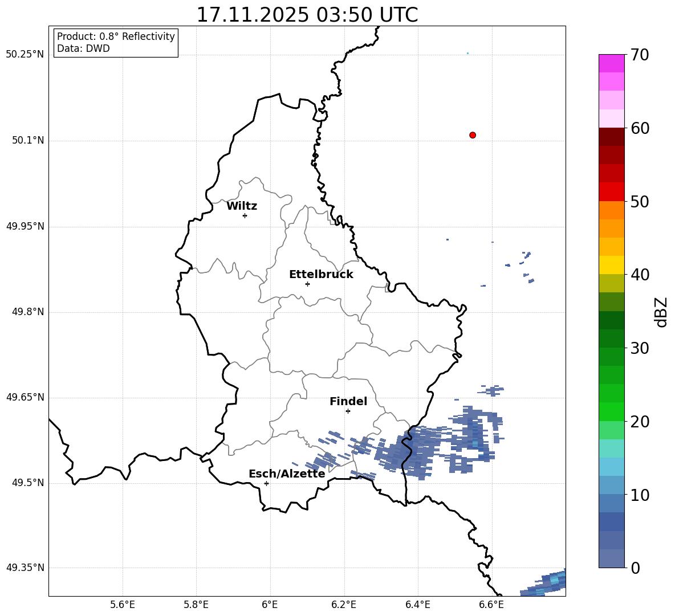Click the colorbar tick label 60
Viewport: 675px width, 616px height.
(x=640, y=128)
